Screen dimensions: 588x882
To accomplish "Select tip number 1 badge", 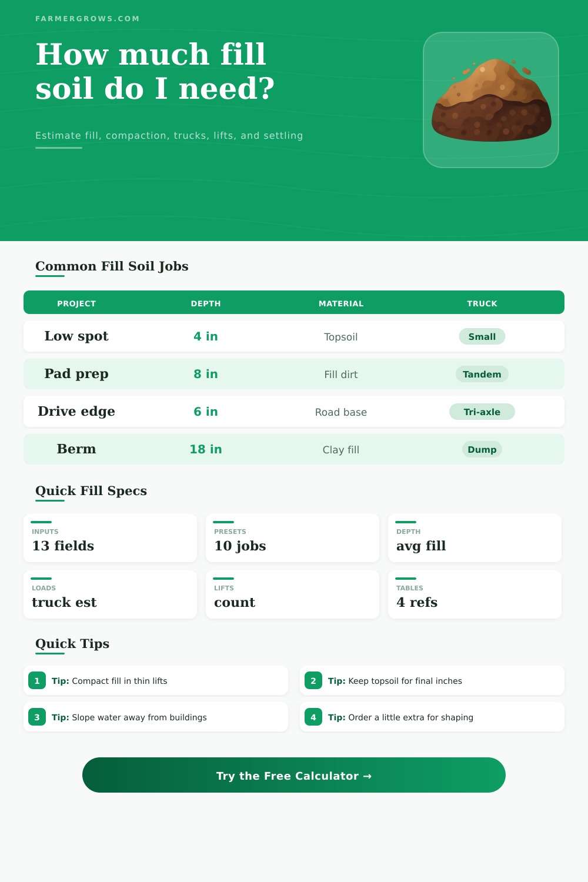I will [37, 680].
